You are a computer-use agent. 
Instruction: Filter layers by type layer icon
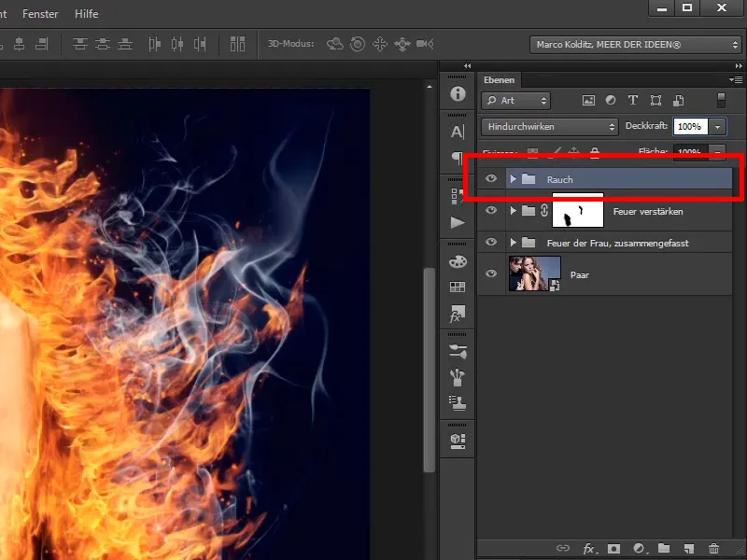[633, 100]
